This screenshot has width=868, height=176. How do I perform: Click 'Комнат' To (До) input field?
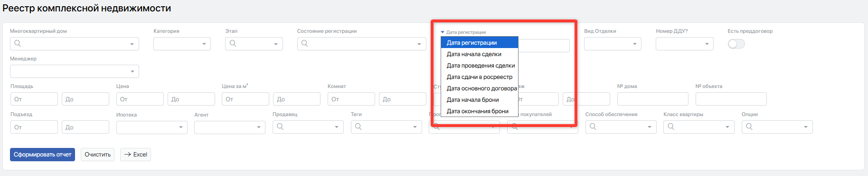403,99
